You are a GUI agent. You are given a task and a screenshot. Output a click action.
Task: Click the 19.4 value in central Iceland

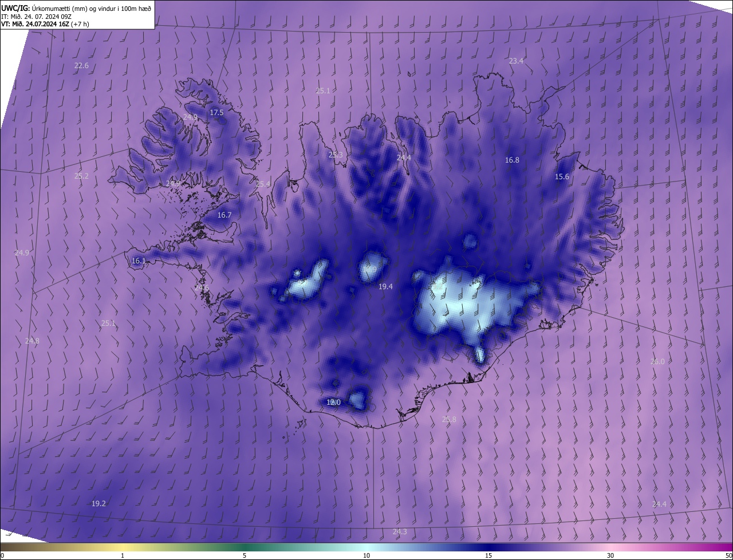(x=386, y=287)
